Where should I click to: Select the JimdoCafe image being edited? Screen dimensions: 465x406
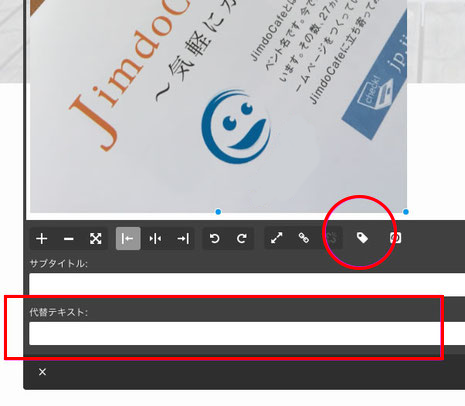[218, 106]
